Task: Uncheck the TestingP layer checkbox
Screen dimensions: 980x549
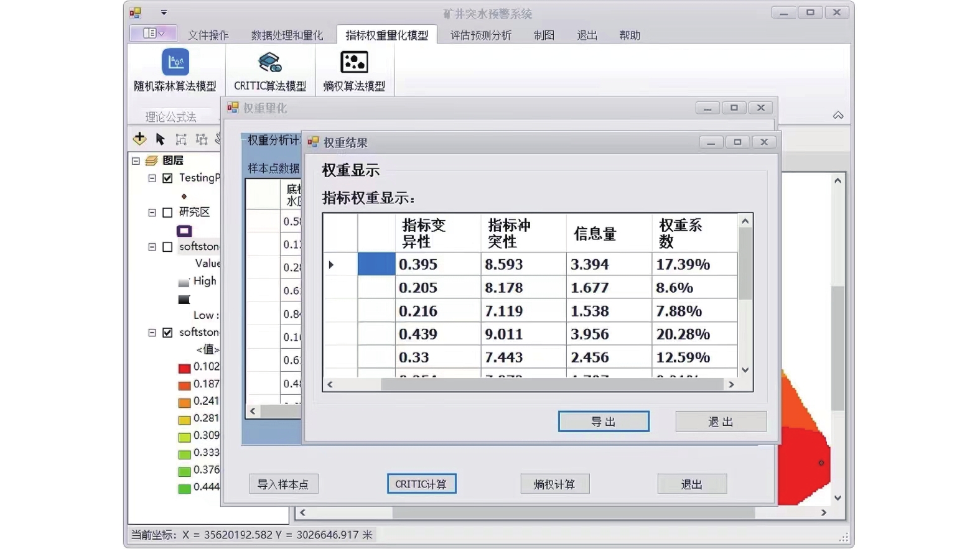Action: click(x=167, y=178)
